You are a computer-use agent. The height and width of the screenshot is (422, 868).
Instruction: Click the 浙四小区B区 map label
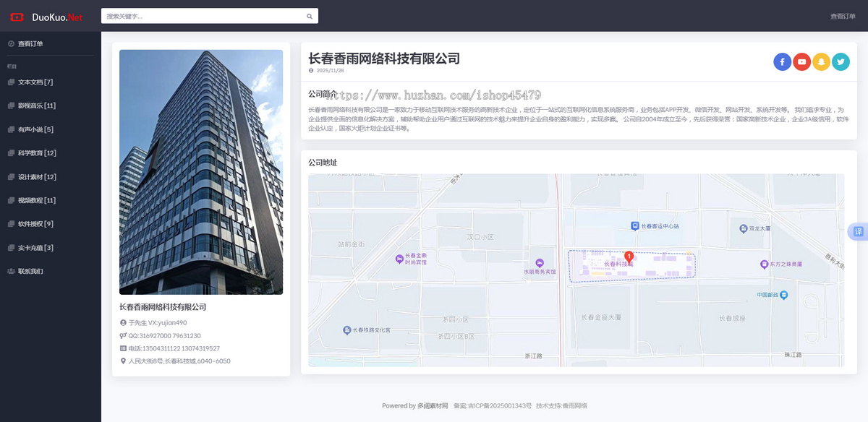pyautogui.click(x=456, y=337)
